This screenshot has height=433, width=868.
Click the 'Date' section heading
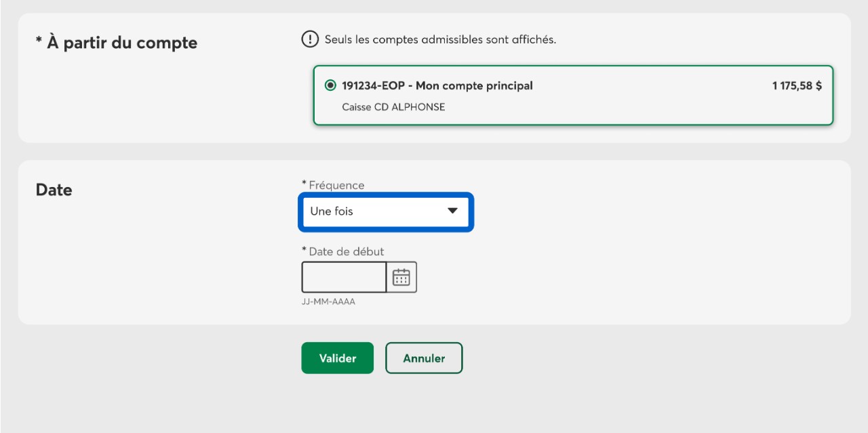coord(54,190)
